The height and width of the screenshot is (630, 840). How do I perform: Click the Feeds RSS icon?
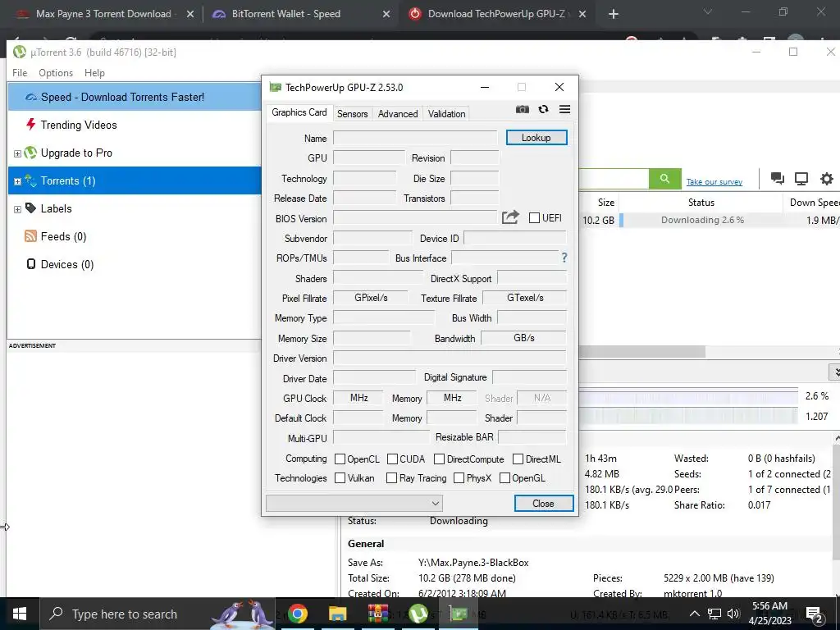tap(30, 236)
